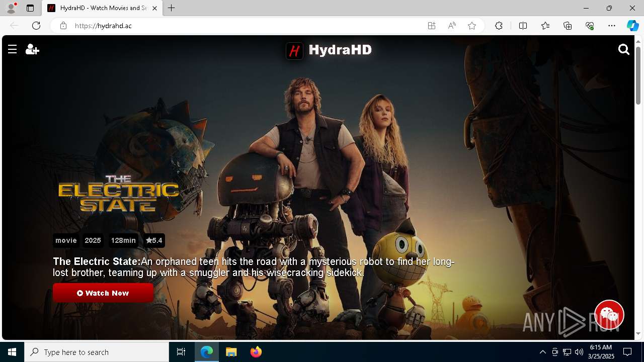Open Windows Start menu
This screenshot has width=644, height=362.
click(x=12, y=352)
